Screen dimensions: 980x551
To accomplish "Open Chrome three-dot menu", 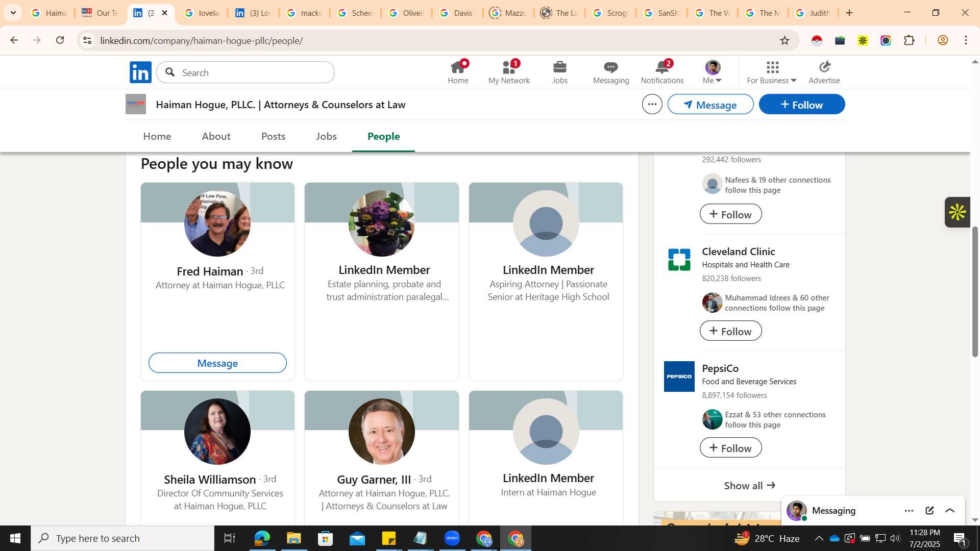I will [966, 40].
